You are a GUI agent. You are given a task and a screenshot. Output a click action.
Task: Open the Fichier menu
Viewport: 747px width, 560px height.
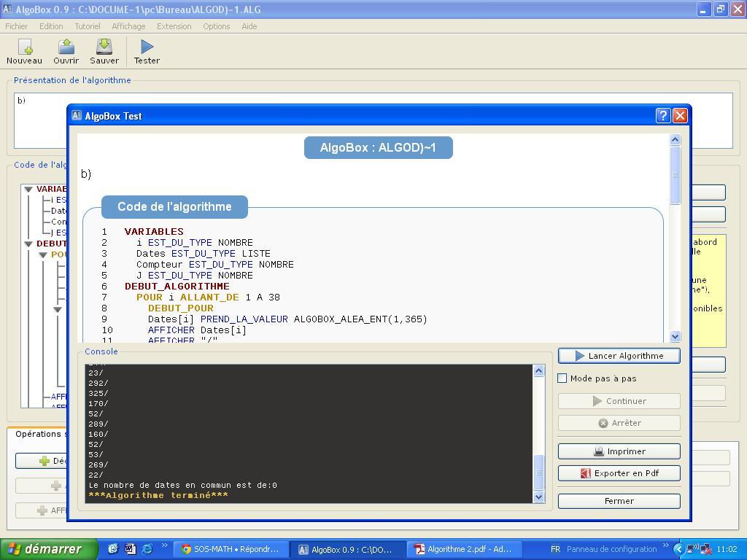pos(16,26)
